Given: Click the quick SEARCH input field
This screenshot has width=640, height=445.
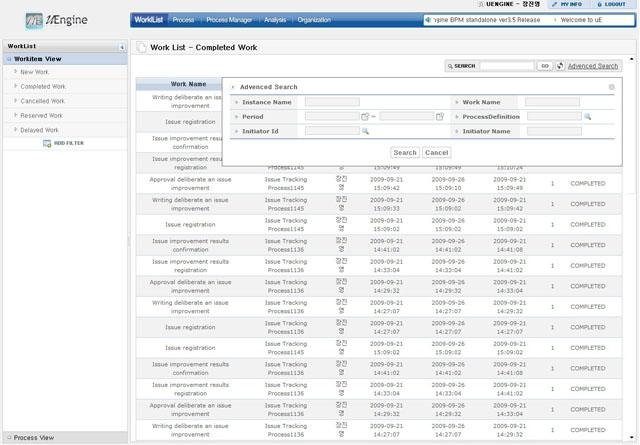Looking at the screenshot, I should tap(507, 66).
